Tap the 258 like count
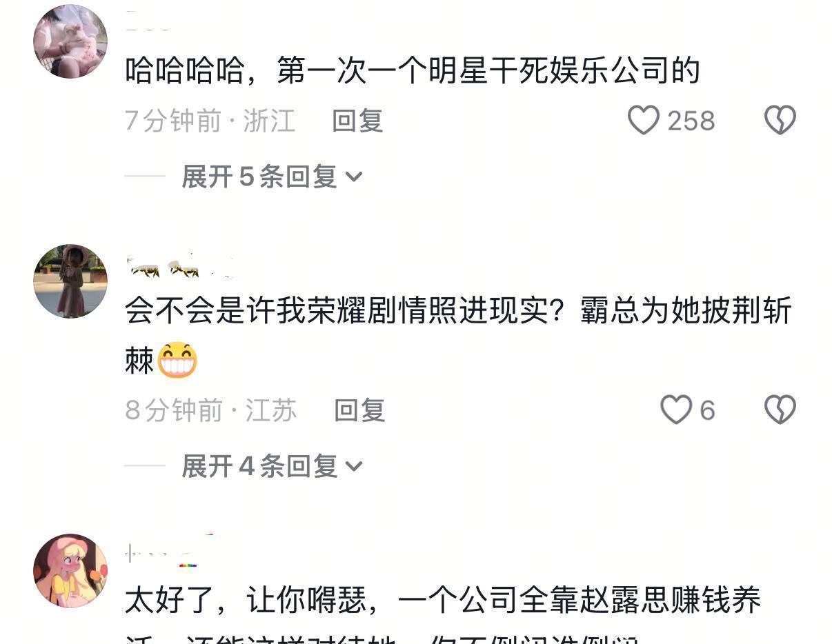Image resolution: width=832 pixels, height=644 pixels. (691, 121)
